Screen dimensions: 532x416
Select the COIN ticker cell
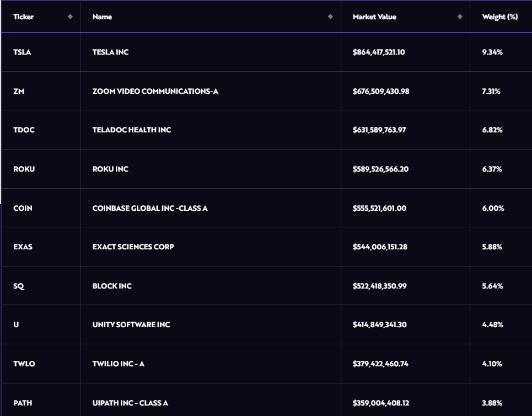(x=23, y=208)
